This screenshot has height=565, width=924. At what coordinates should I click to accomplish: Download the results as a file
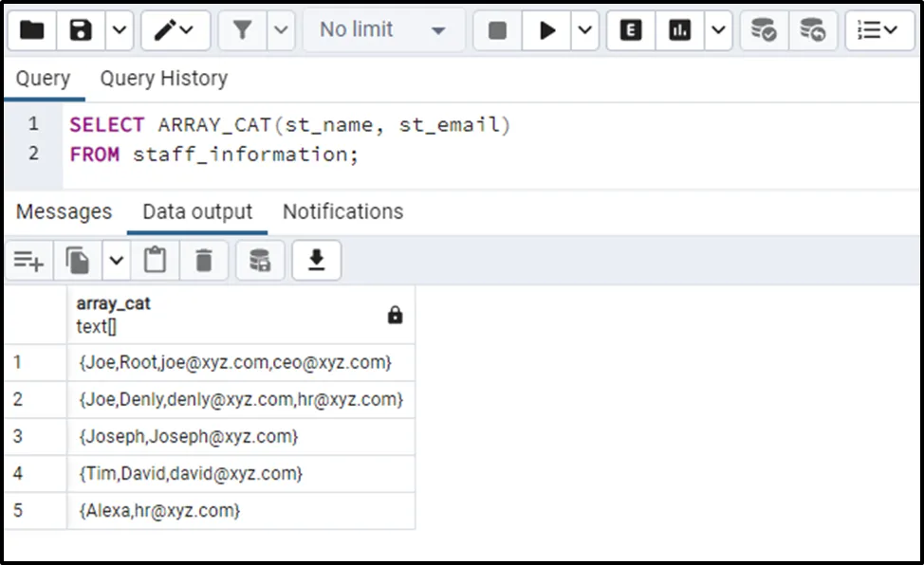click(317, 261)
